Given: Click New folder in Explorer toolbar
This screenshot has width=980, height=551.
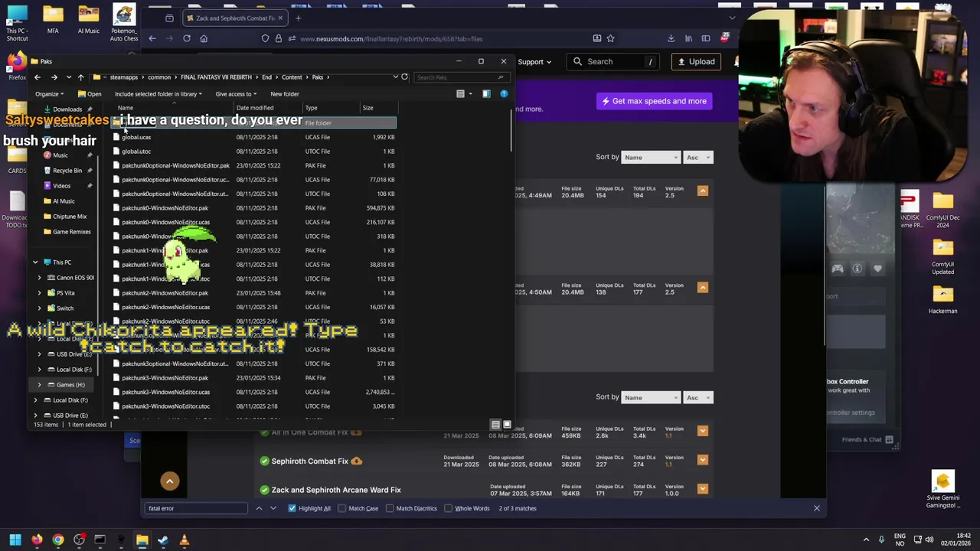Looking at the screenshot, I should [x=285, y=94].
